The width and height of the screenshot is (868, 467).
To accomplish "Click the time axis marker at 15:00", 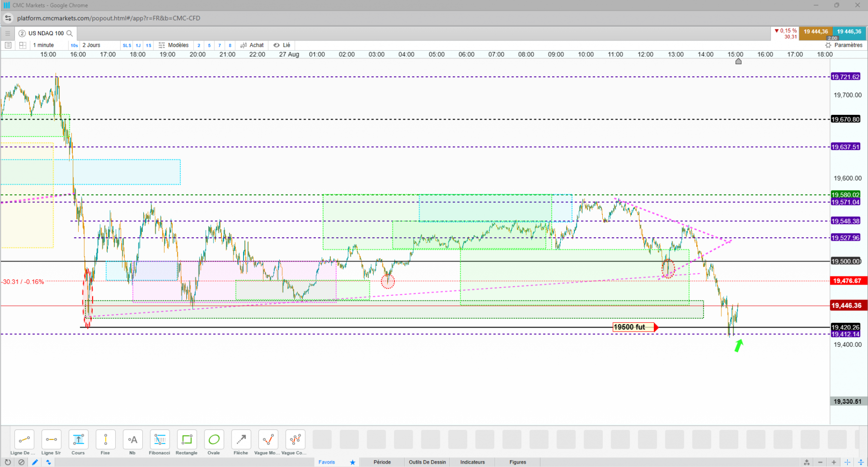I will [738, 61].
